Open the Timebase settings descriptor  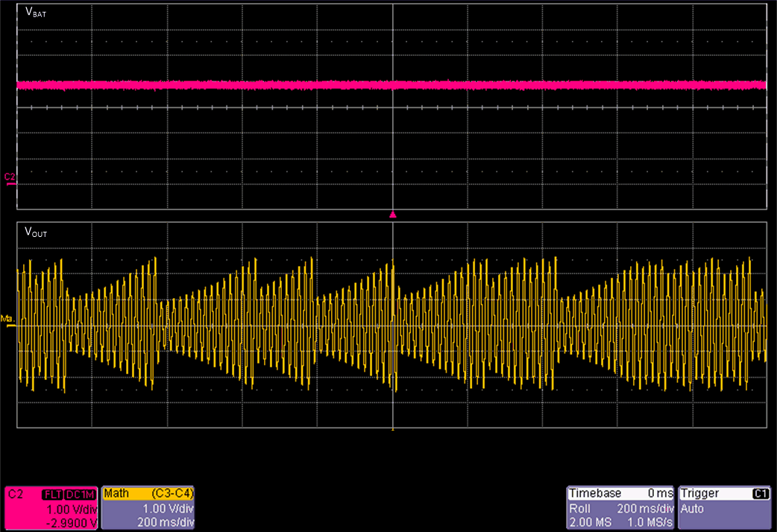(620, 507)
